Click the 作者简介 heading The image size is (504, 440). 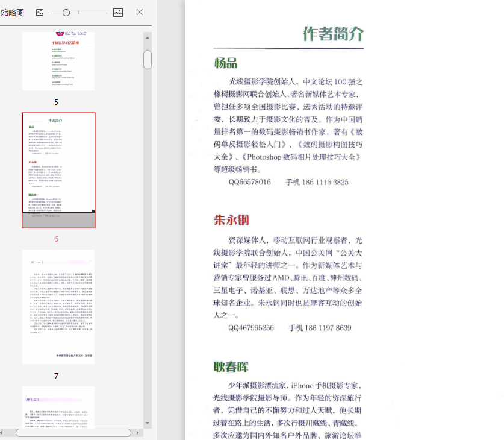pyautogui.click(x=334, y=33)
